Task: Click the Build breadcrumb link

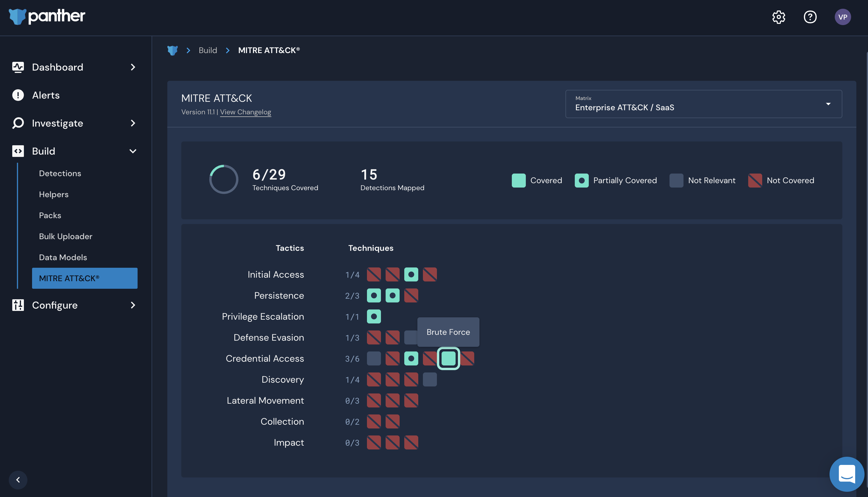Action: (x=208, y=50)
